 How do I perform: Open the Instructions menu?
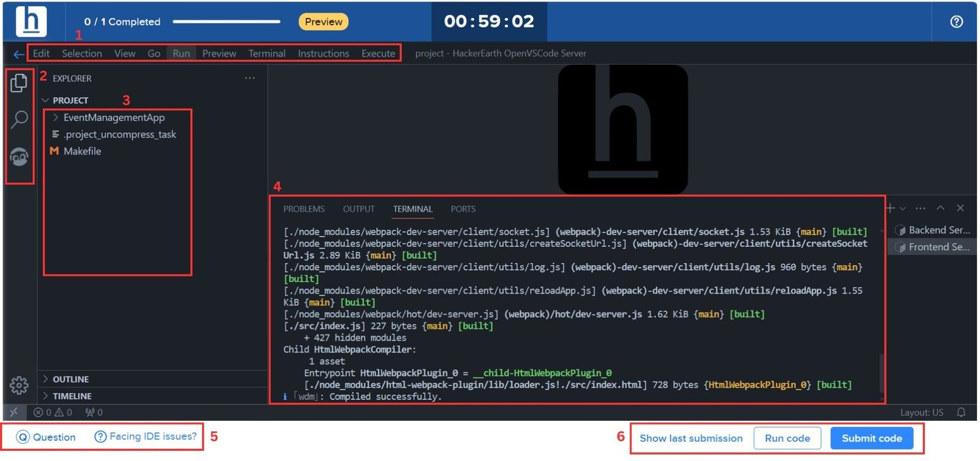[324, 53]
